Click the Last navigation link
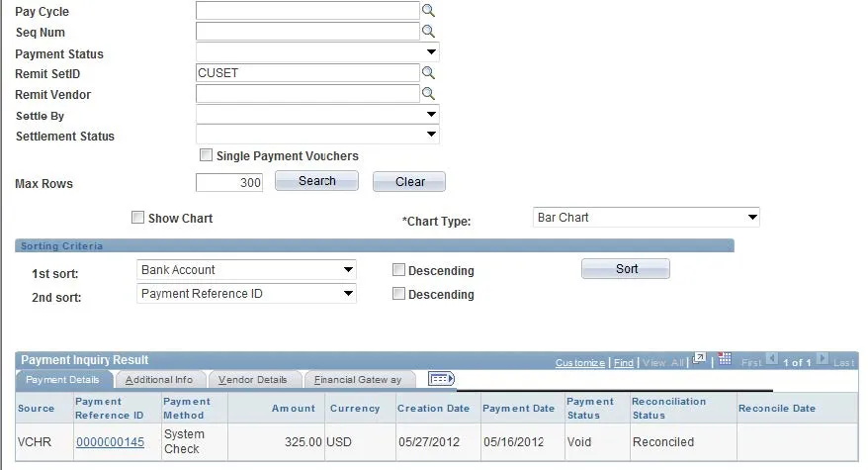868x470 pixels. tap(843, 362)
